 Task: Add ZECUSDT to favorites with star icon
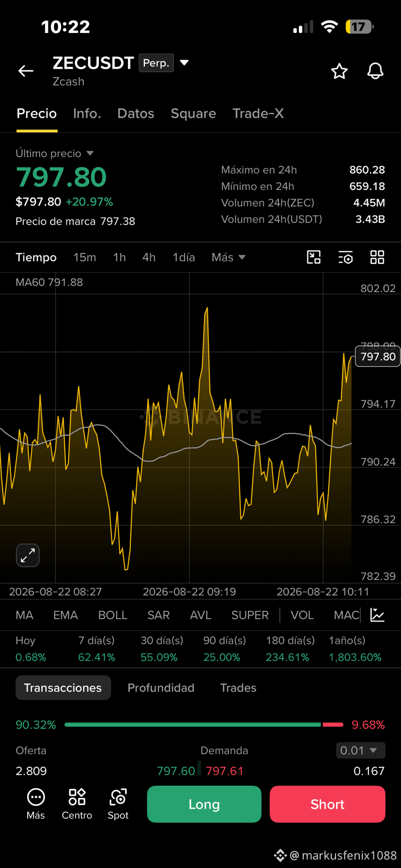coord(339,71)
